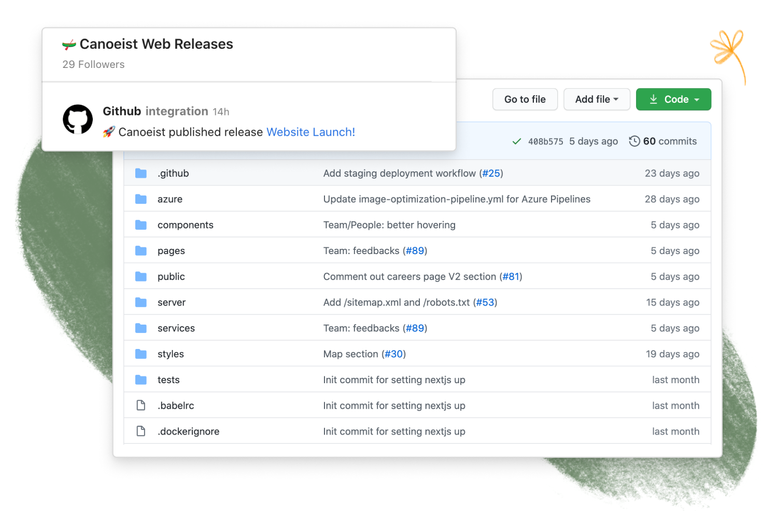Open 'Add staging deployment workflow' commit message
This screenshot has width=763, height=532.
pos(400,173)
